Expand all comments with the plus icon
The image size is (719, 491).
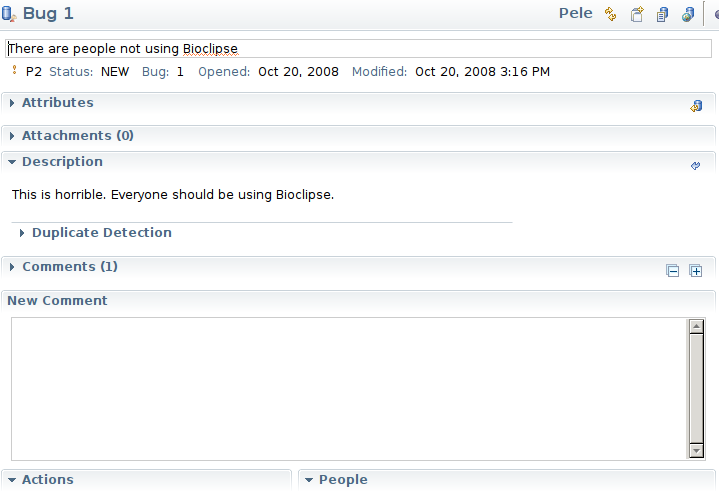696,271
